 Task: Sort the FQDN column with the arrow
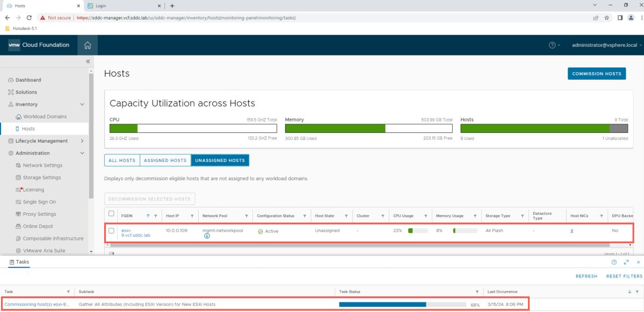click(148, 216)
